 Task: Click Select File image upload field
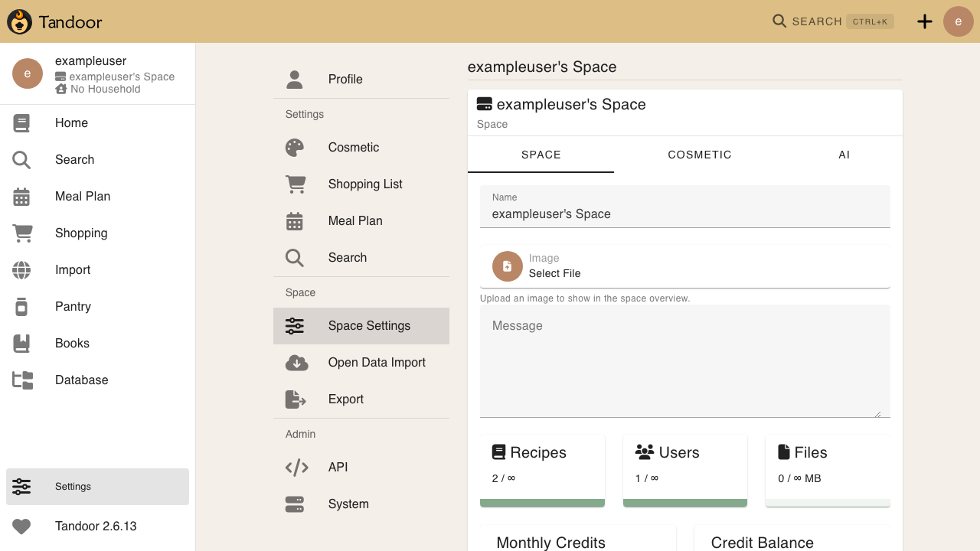(x=685, y=266)
